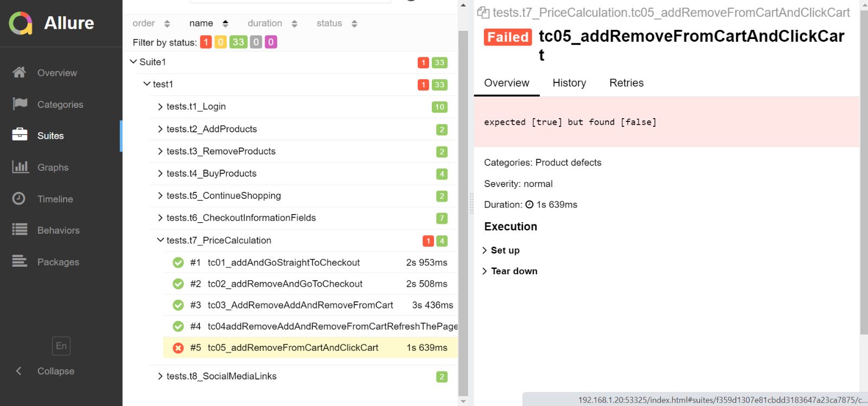Click the Allure logo icon
Image resolution: width=868 pixels, height=406 pixels.
[x=21, y=23]
